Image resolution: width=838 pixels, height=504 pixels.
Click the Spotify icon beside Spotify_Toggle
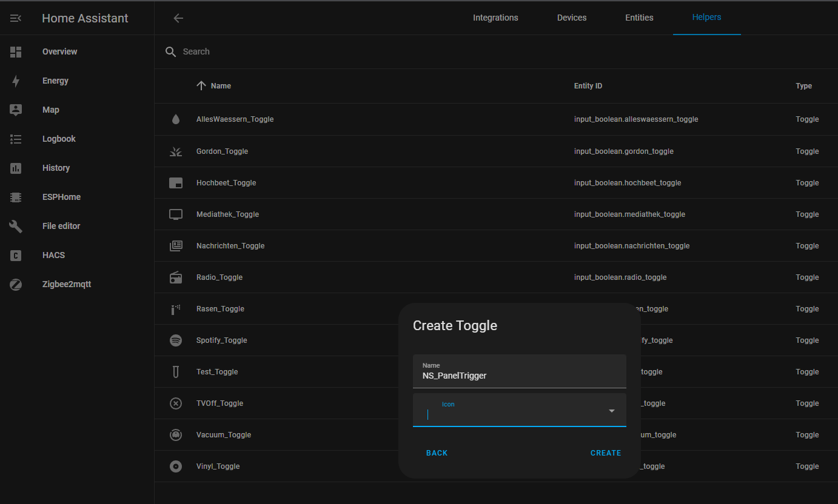coord(176,340)
